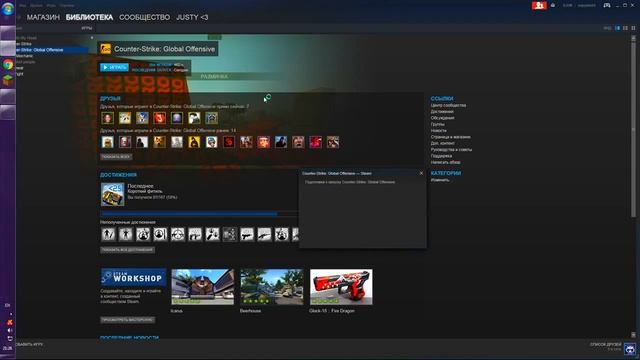
Task: Select Counter-Strike: Global Offensive in sidebar
Action: 52,50
